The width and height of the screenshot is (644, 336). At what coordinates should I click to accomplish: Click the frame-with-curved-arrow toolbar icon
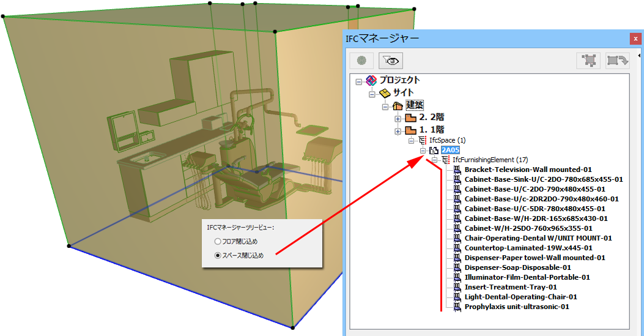click(x=617, y=61)
